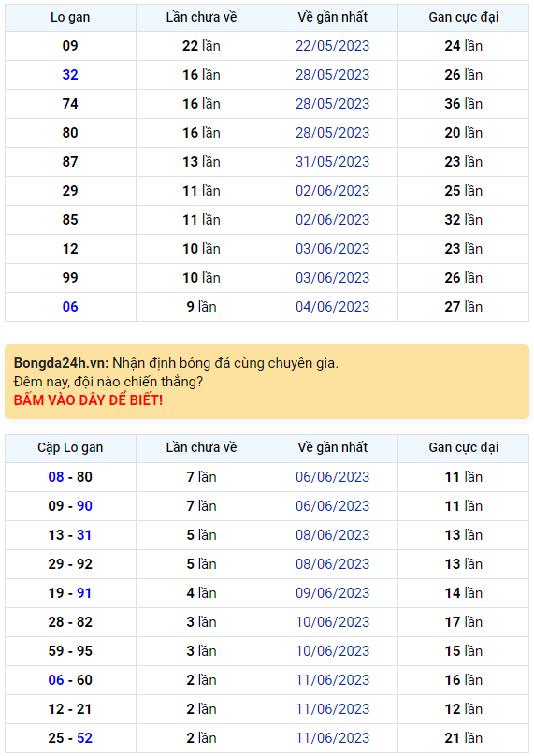
Task: Click 'Gan cực đại' header in first table
Action: (x=463, y=18)
